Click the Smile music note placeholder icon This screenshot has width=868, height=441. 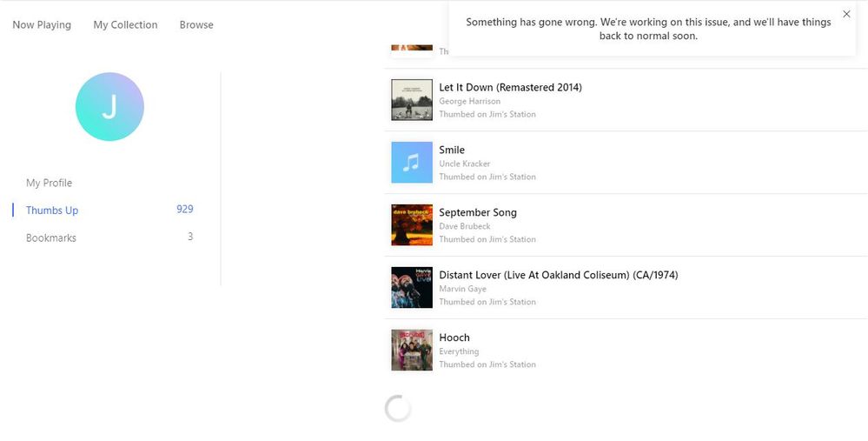click(412, 163)
